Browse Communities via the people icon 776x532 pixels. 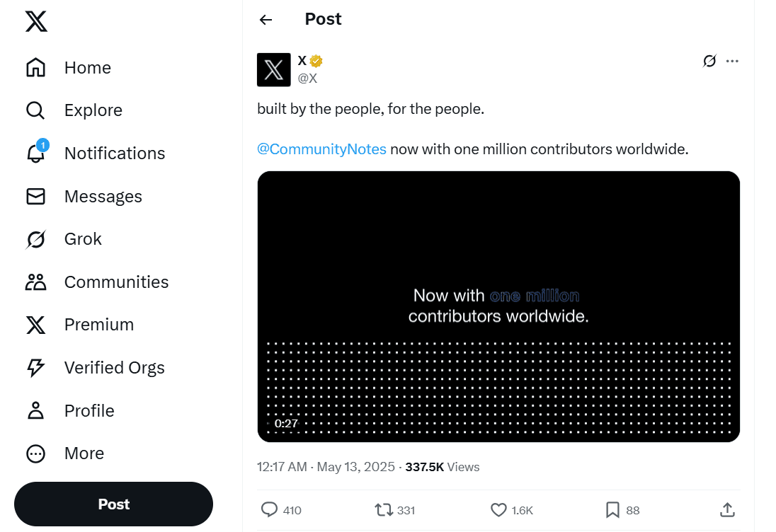116,282
